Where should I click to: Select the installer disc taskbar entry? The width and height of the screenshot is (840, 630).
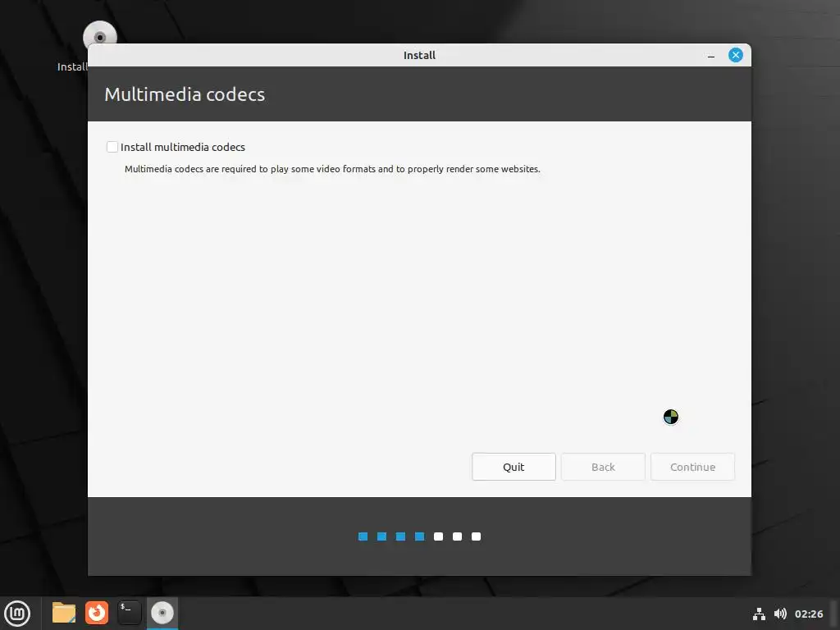(162, 613)
